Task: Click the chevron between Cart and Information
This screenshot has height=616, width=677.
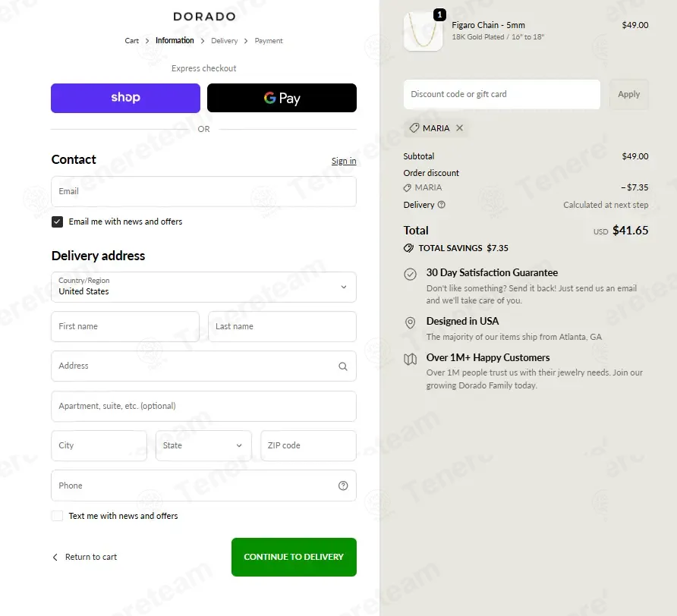Action: (x=147, y=41)
